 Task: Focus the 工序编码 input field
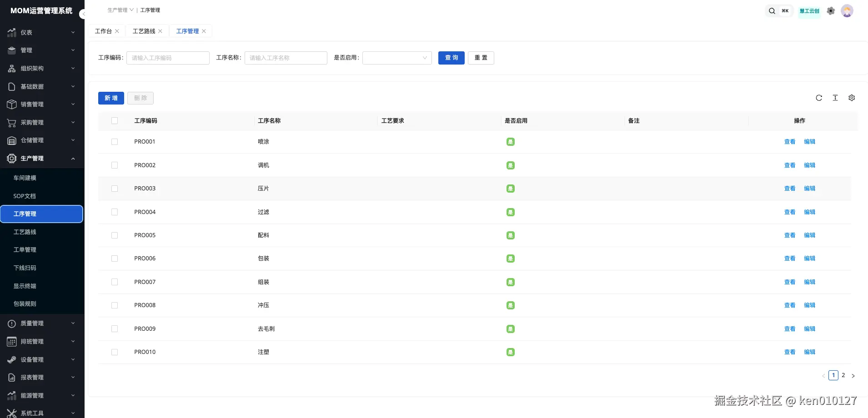tap(168, 58)
